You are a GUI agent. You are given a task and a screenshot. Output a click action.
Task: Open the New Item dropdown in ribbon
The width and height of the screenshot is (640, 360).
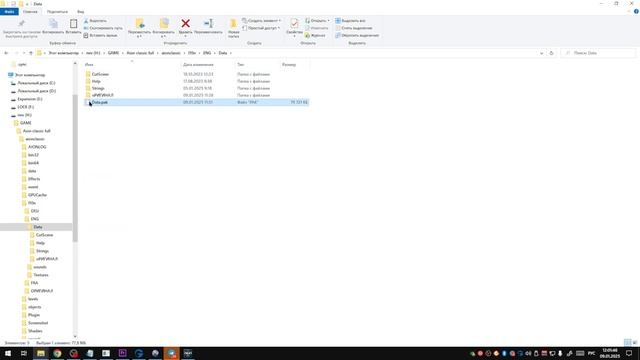(x=261, y=20)
